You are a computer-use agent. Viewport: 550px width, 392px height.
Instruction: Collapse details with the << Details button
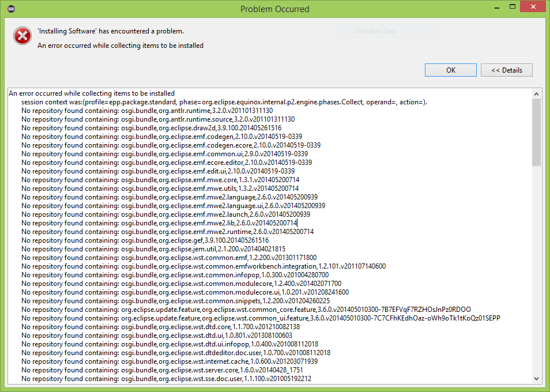click(507, 70)
